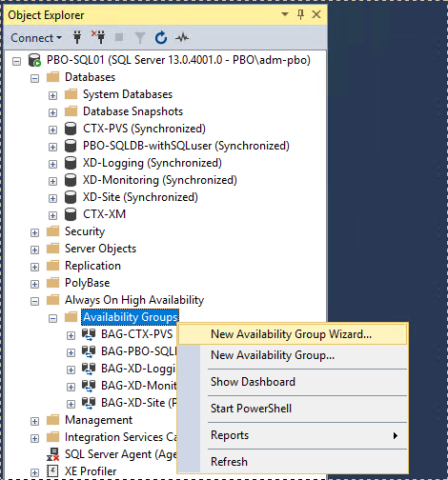
Task: Expand the BAG-CTX-PVS availability group
Action: pyautogui.click(x=71, y=335)
